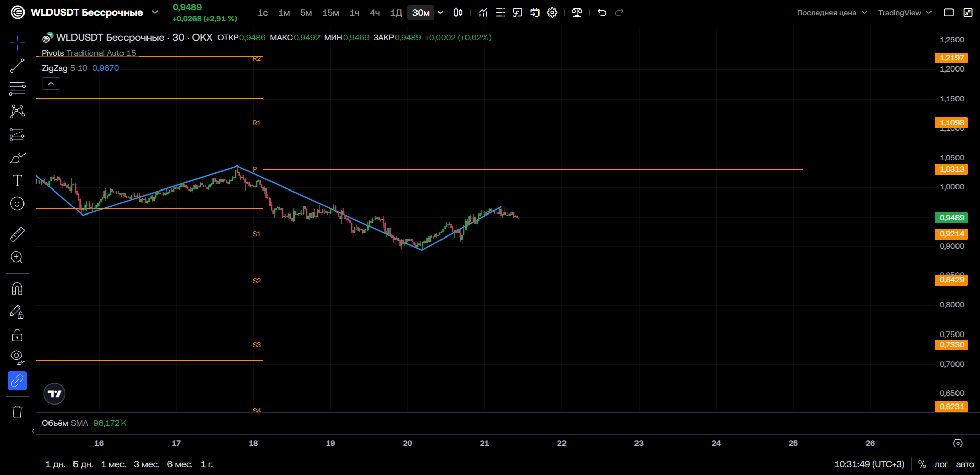Click the R2 pivot level label 1,2197
This screenshot has height=475, width=980.
pyautogui.click(x=951, y=58)
